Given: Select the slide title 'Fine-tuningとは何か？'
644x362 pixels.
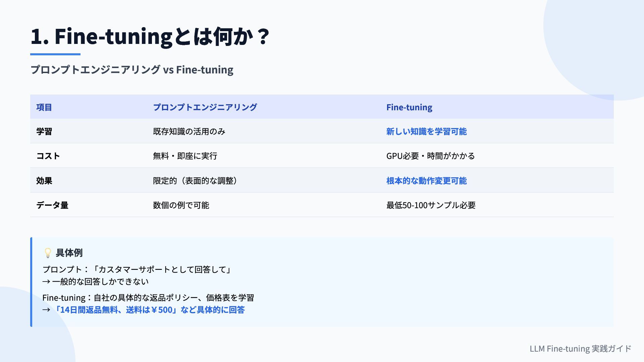Looking at the screenshot, I should (150, 36).
